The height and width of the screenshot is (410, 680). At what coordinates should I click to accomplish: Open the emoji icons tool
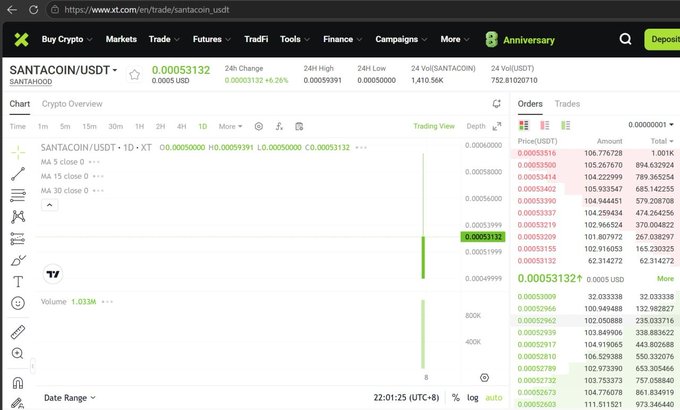[x=18, y=303]
